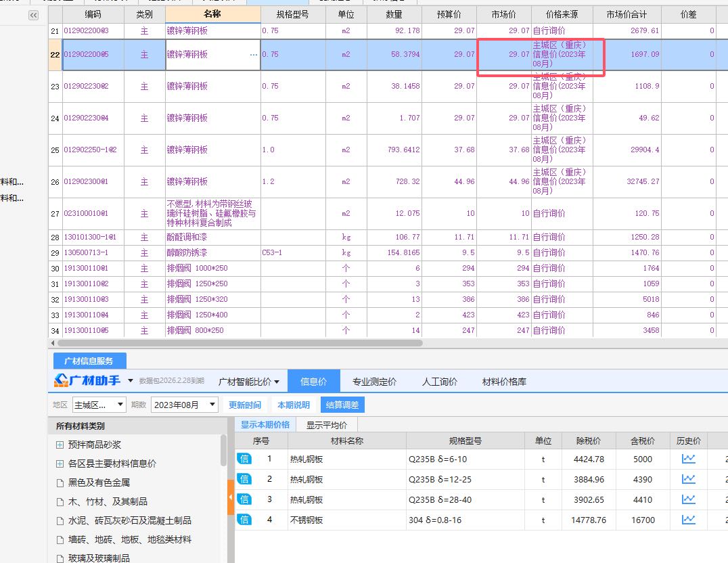Click 含税价 value 16700

tap(643, 520)
